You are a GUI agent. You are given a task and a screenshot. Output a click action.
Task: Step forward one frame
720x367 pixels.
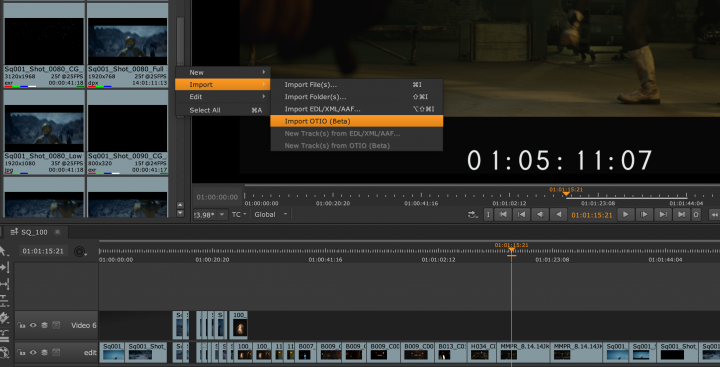click(x=644, y=214)
